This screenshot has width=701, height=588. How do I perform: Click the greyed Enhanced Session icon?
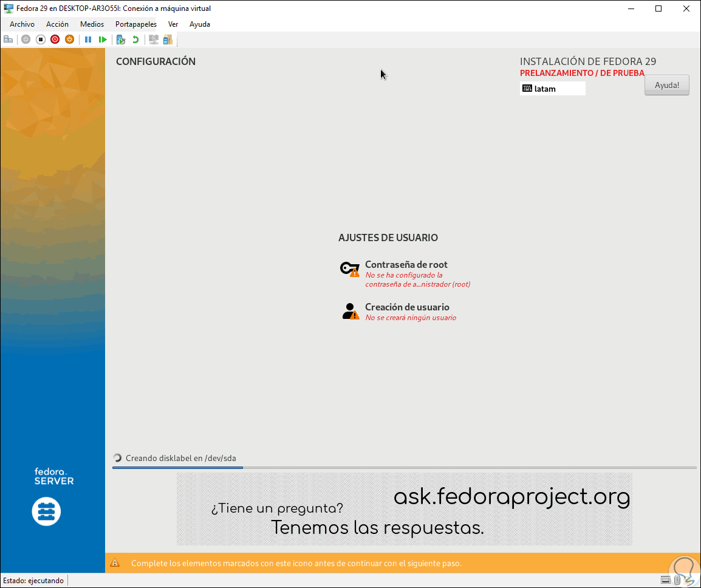tap(154, 39)
